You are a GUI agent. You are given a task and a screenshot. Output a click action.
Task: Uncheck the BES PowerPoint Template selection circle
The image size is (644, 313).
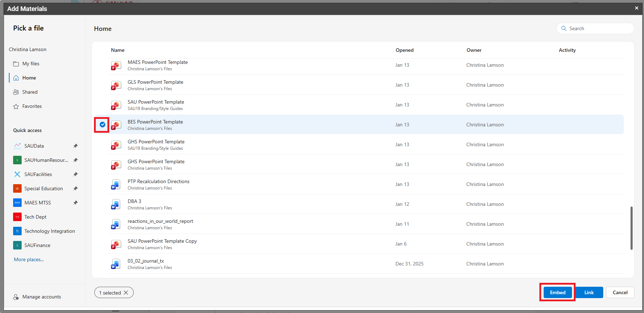102,125
